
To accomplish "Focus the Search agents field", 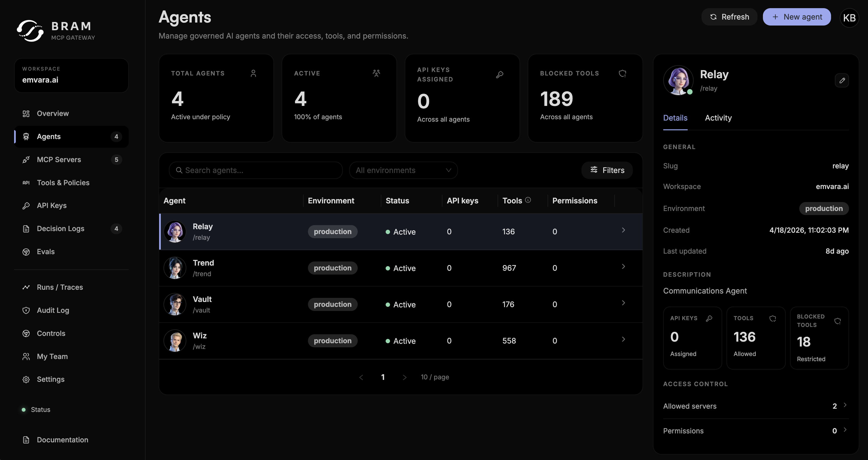I will 256,170.
